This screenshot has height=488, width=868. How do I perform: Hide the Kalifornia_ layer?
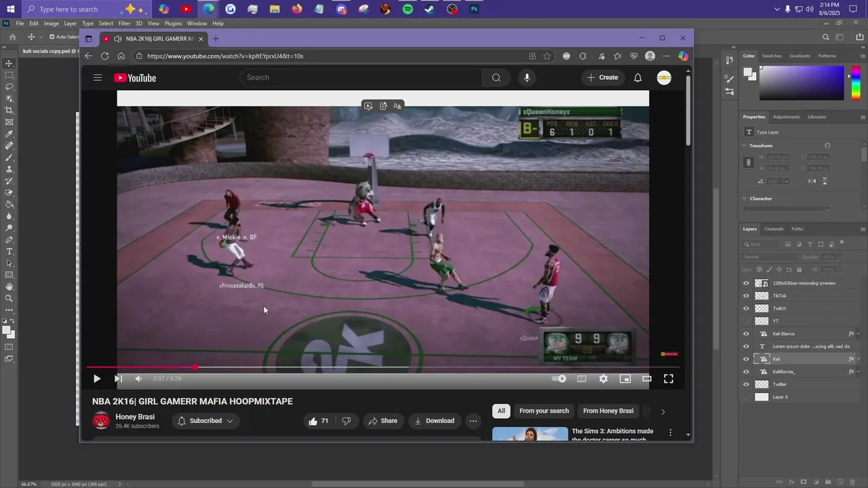(746, 371)
